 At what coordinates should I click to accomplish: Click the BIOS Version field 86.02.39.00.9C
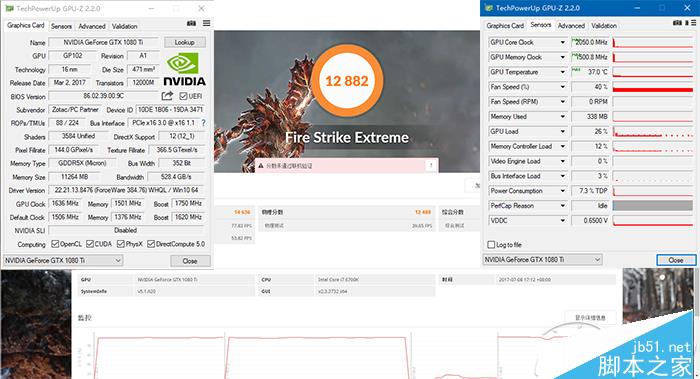tap(104, 96)
